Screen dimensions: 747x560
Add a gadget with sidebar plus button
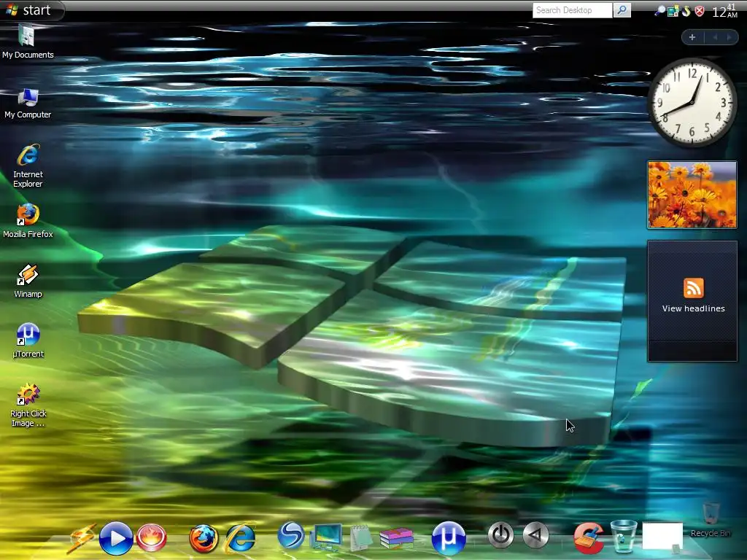pyautogui.click(x=692, y=37)
